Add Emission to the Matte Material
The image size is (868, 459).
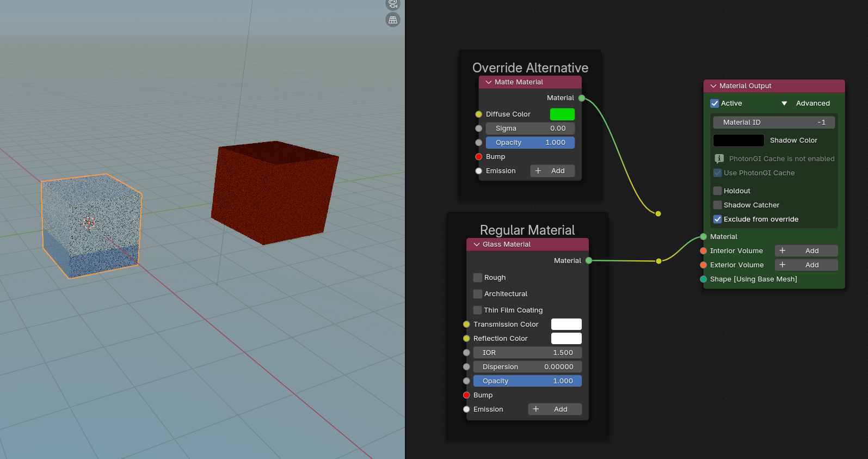pyautogui.click(x=552, y=171)
